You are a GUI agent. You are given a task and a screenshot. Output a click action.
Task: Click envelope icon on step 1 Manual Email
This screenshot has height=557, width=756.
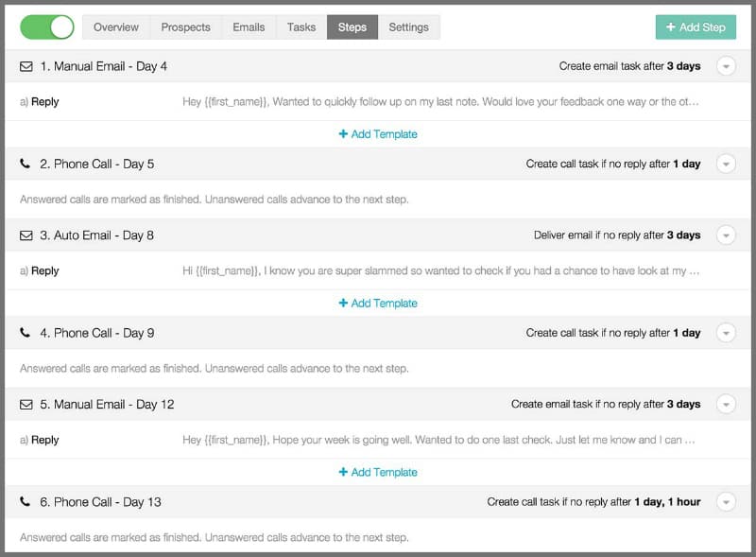point(26,66)
